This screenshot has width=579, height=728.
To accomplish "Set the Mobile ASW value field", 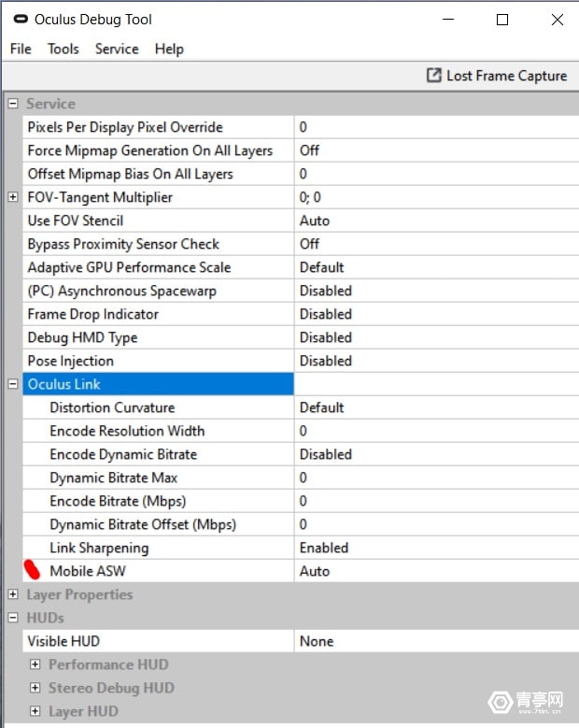I will point(435,571).
